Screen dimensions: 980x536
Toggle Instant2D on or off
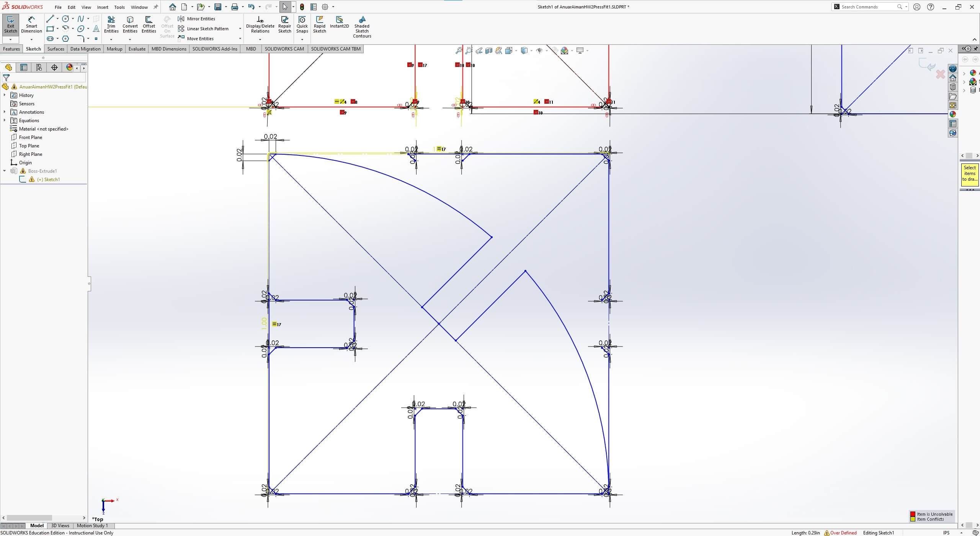[x=339, y=22]
